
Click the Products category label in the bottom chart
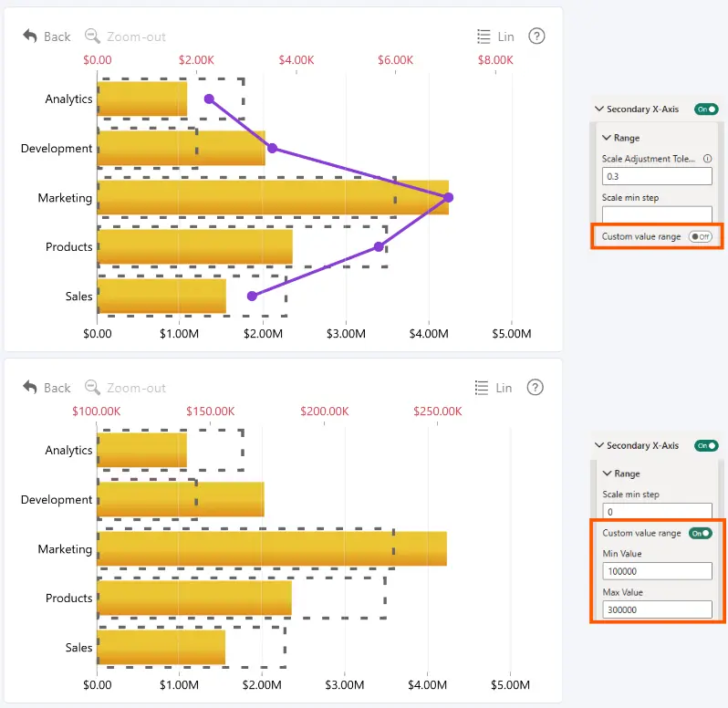pyautogui.click(x=68, y=598)
